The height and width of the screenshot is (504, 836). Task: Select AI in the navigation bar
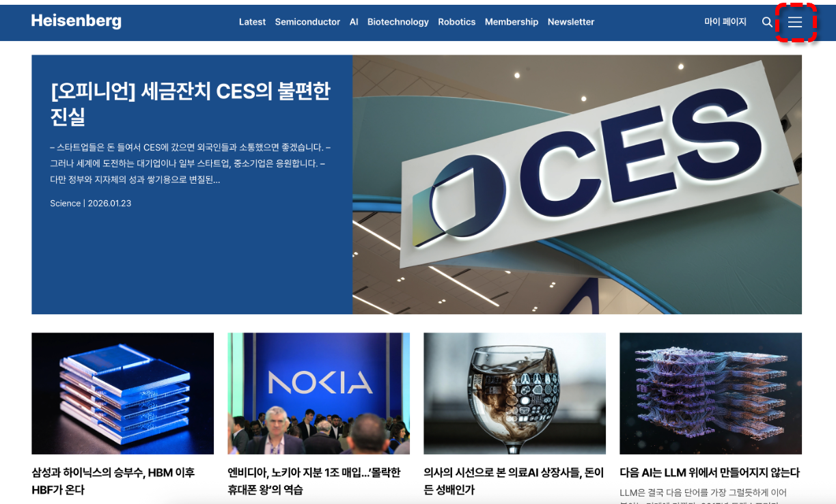pos(354,22)
